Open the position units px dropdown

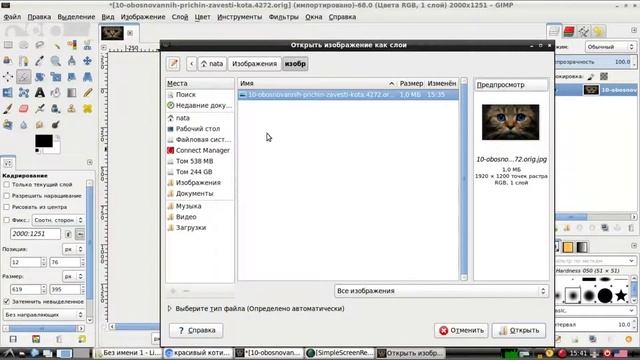(x=73, y=249)
